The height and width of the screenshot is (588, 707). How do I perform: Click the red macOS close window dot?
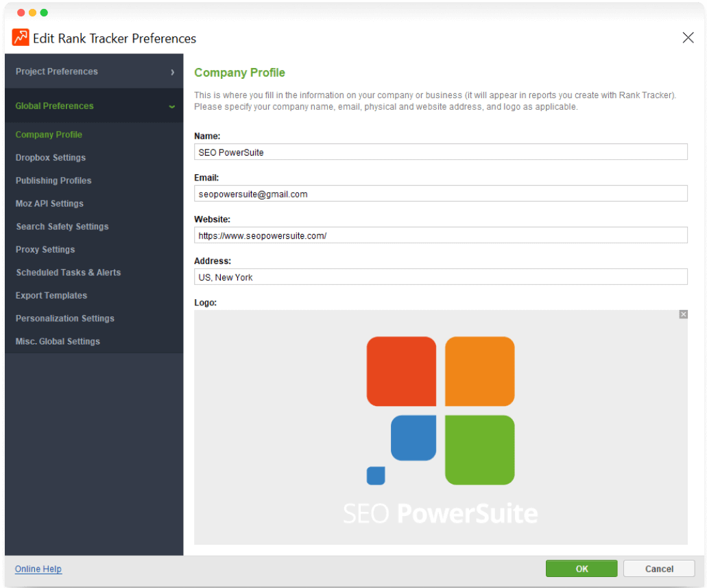(x=21, y=12)
